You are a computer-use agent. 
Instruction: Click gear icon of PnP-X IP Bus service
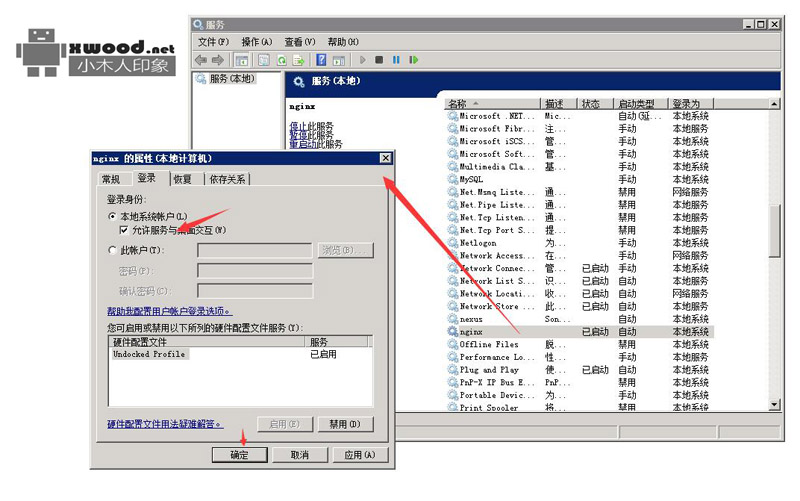pos(453,383)
